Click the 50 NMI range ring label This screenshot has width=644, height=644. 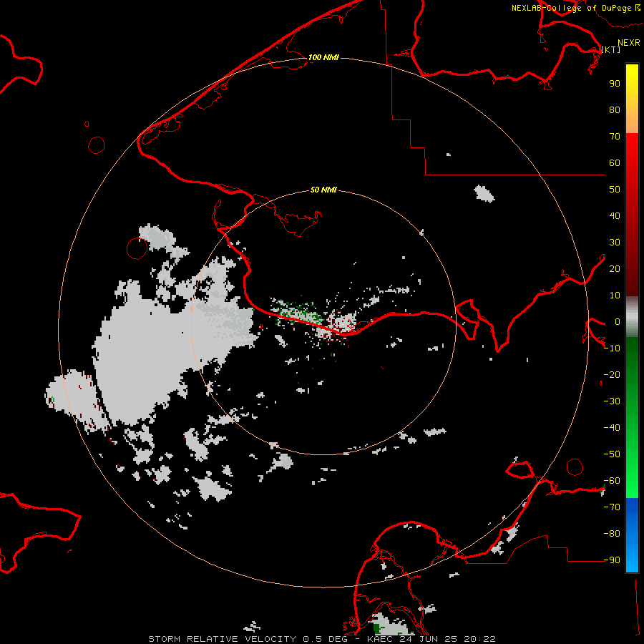(323, 190)
